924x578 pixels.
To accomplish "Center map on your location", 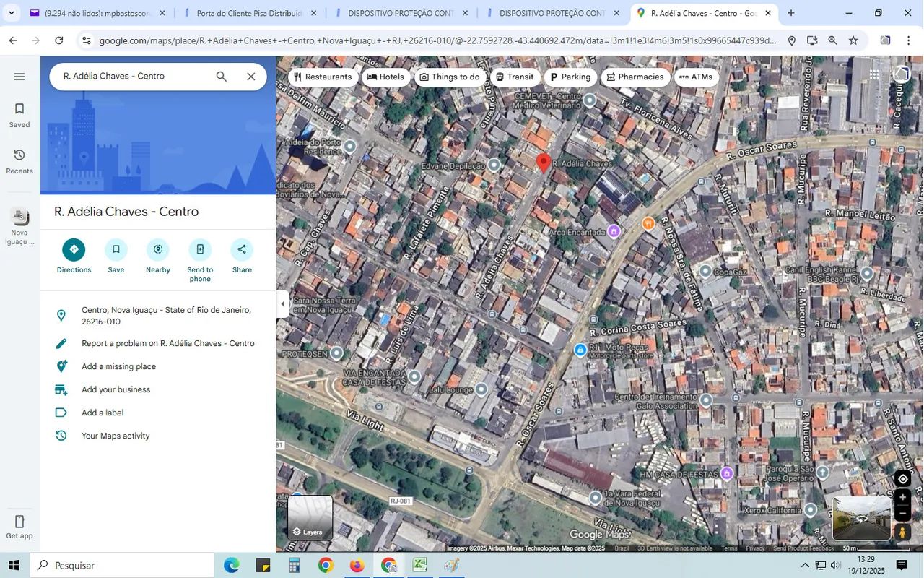I will tap(902, 479).
